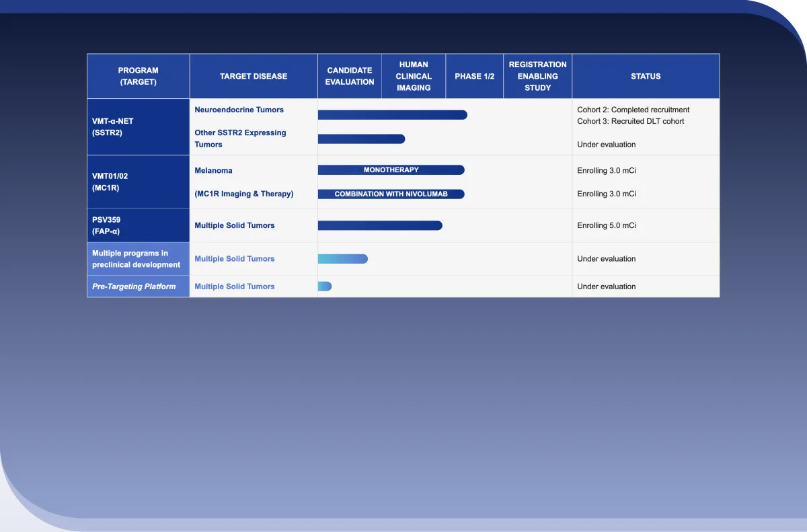Screen dimensions: 807x532
Task: Click the Enrolling 5.0 mCi status
Action: point(606,225)
